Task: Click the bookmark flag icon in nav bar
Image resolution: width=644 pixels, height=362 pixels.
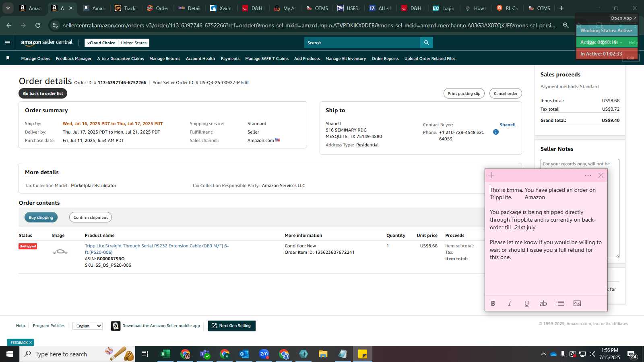Action: pyautogui.click(x=8, y=58)
